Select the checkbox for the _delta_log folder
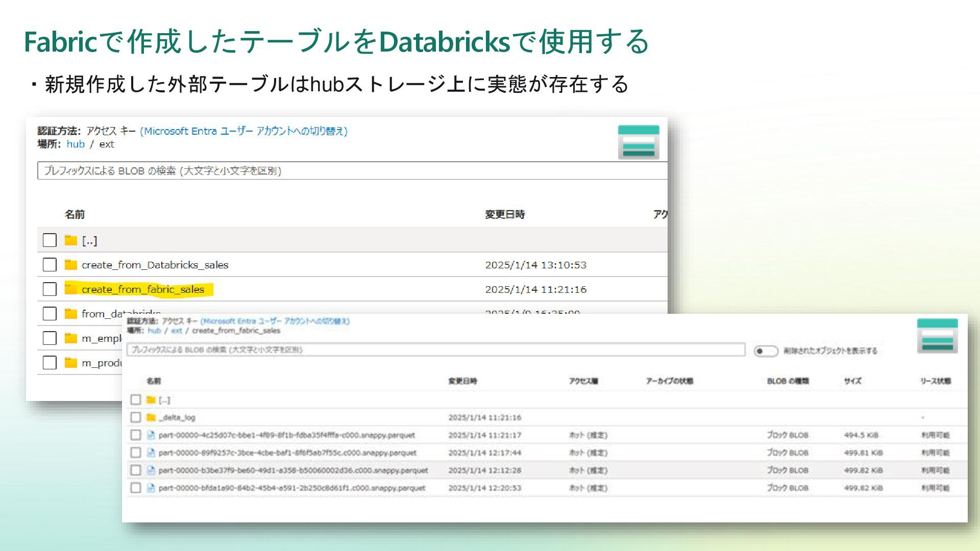 click(135, 417)
